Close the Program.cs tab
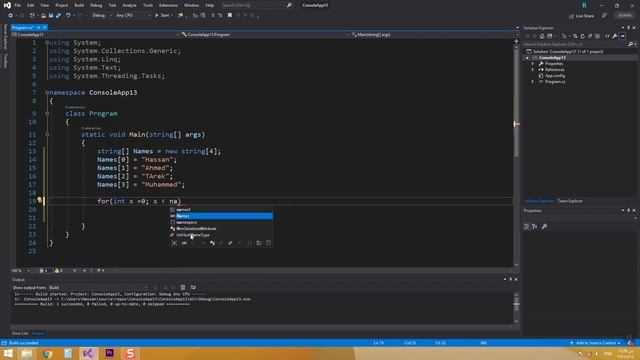This screenshot has height=360, width=640. click(x=44, y=27)
